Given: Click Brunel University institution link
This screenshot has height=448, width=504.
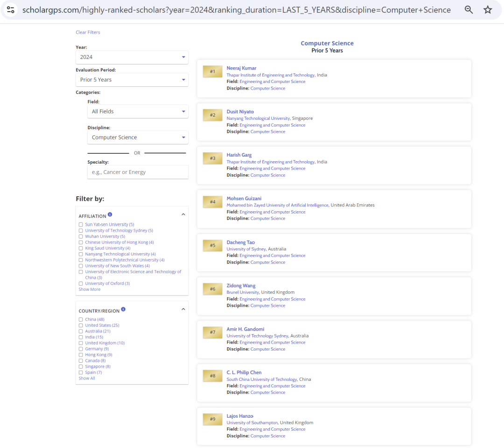Looking at the screenshot, I should click(243, 292).
